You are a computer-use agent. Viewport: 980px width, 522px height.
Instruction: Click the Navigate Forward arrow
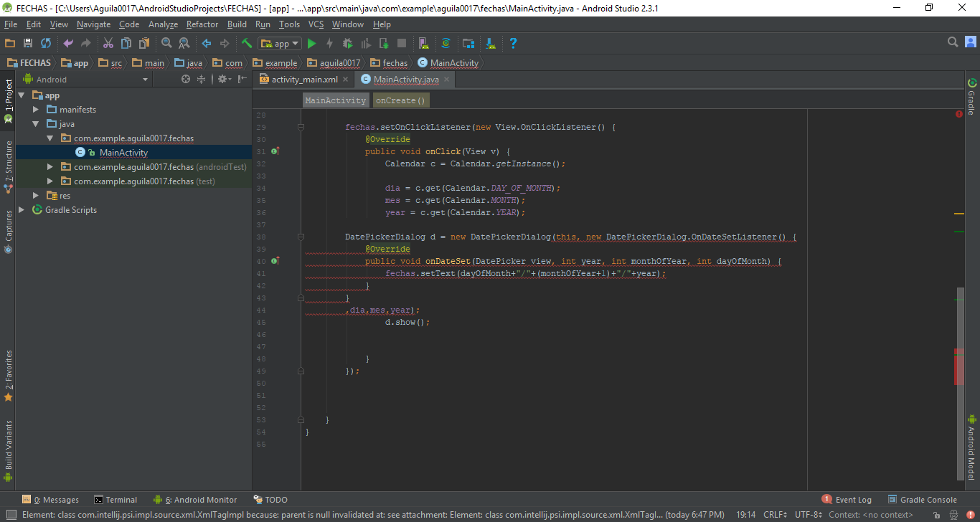point(225,44)
